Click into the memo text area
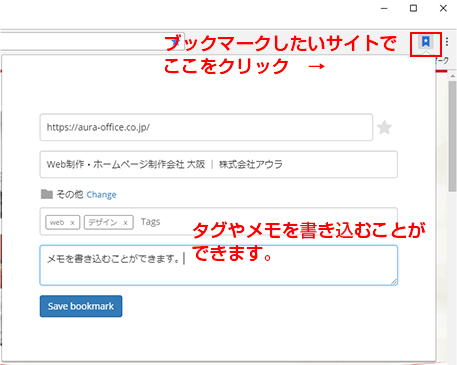The height and width of the screenshot is (365, 457). click(x=219, y=265)
